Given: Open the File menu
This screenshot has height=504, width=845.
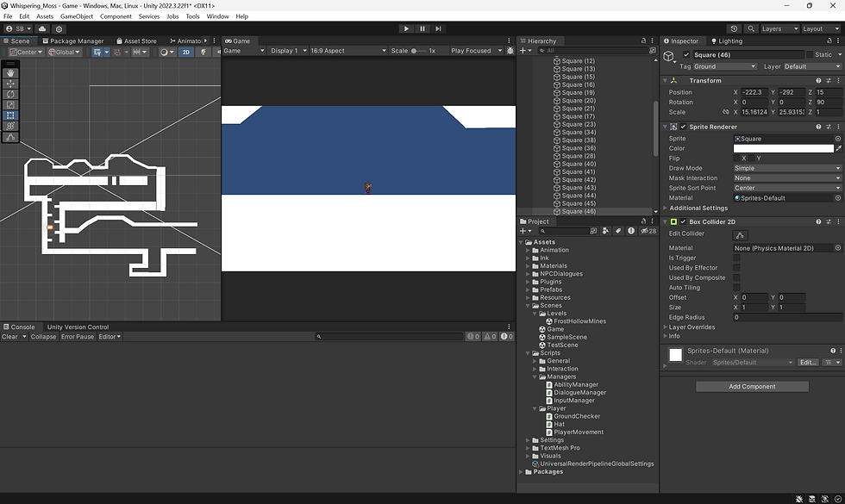Looking at the screenshot, I should coord(8,16).
